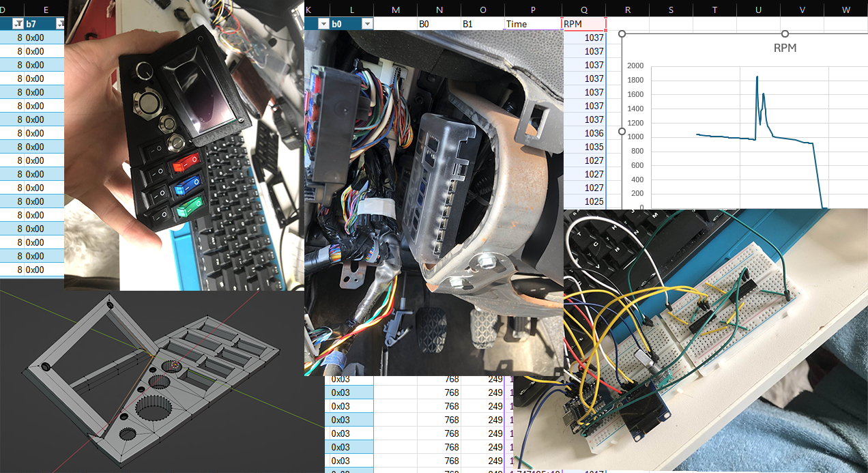This screenshot has height=473, width=868.
Task: Click the 200 axis label on chart
Action: coord(637,195)
